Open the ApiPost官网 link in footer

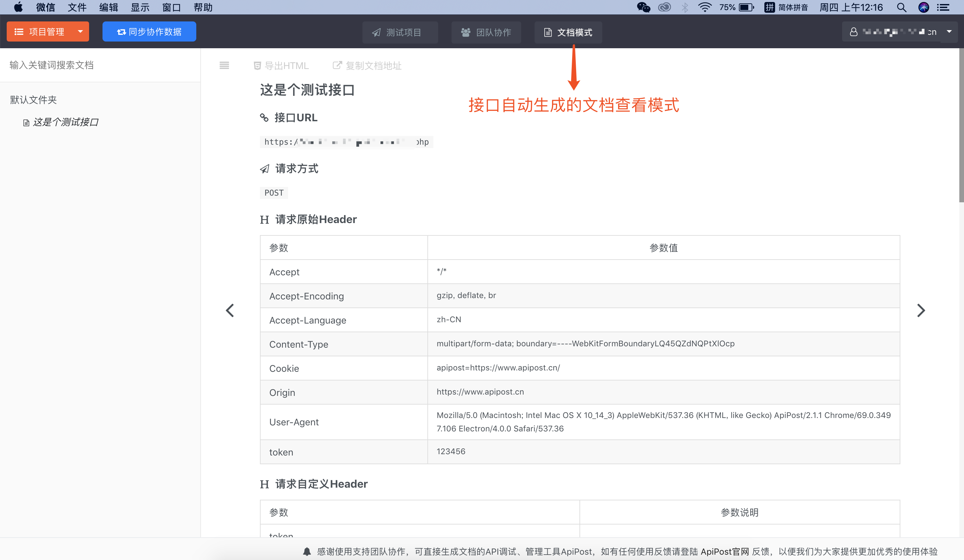725,551
